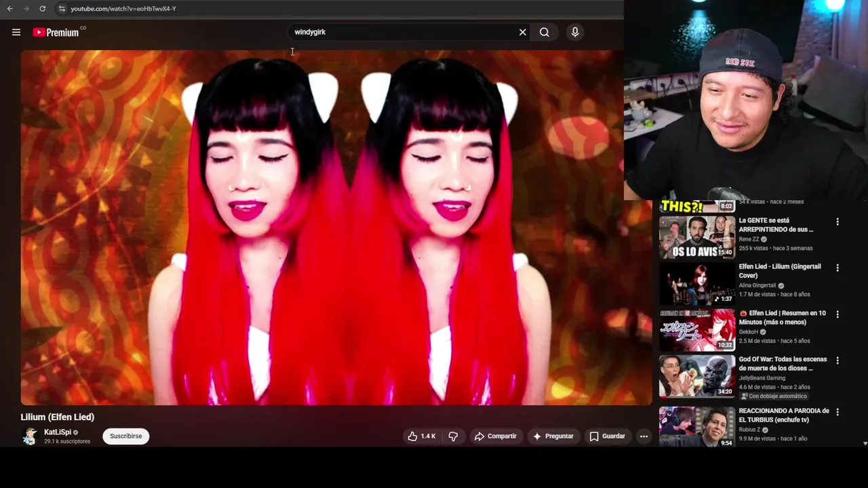This screenshot has height=488, width=868.
Task: Open site information icon in the address bar
Action: click(62, 9)
